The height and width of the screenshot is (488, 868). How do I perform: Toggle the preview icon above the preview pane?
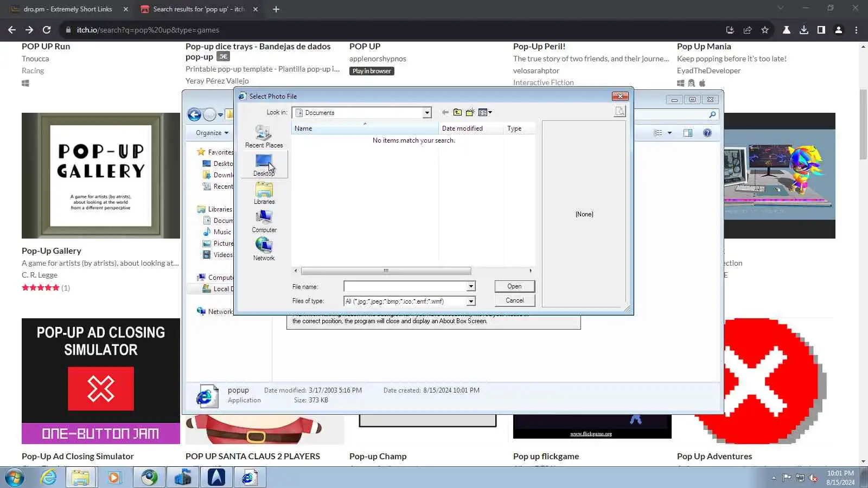(x=620, y=111)
